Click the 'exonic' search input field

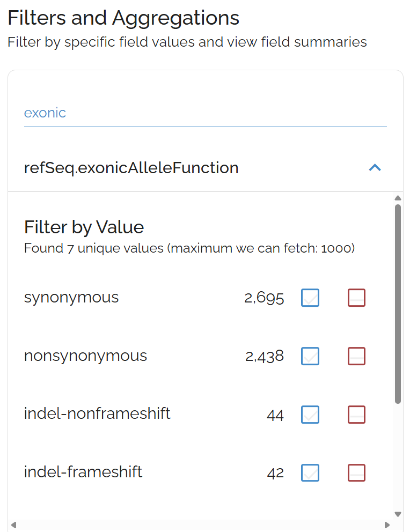(x=205, y=113)
